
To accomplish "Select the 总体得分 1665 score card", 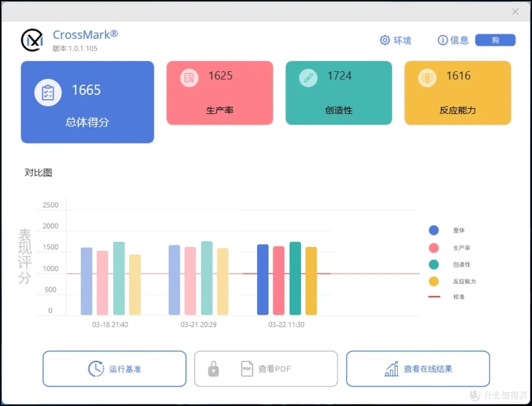I will point(88,102).
